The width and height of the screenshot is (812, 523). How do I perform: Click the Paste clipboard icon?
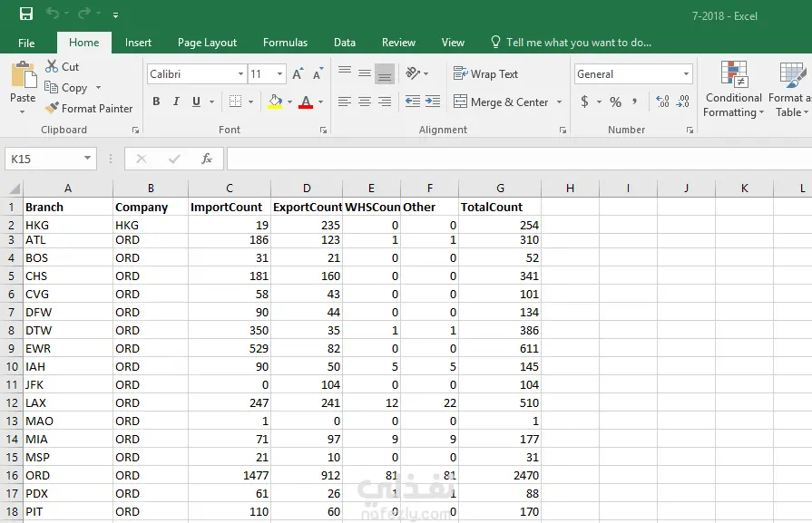24,75
